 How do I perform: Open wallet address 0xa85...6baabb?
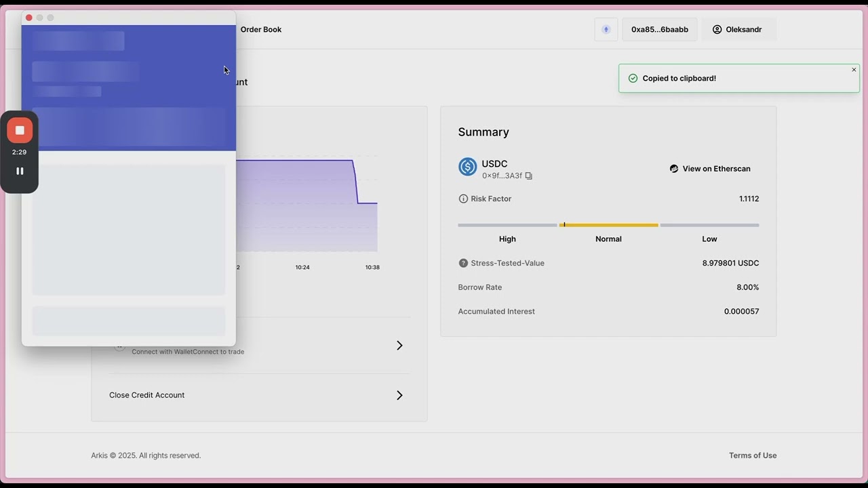(x=660, y=29)
